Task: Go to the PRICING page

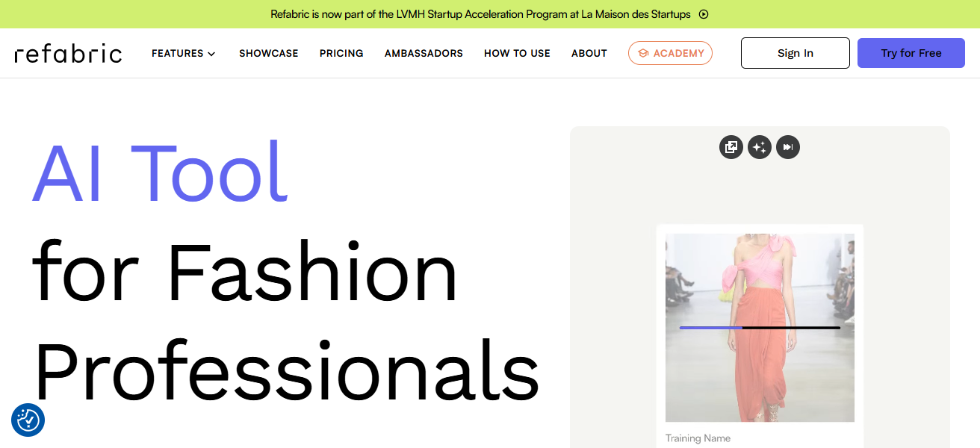Action: pos(341,54)
